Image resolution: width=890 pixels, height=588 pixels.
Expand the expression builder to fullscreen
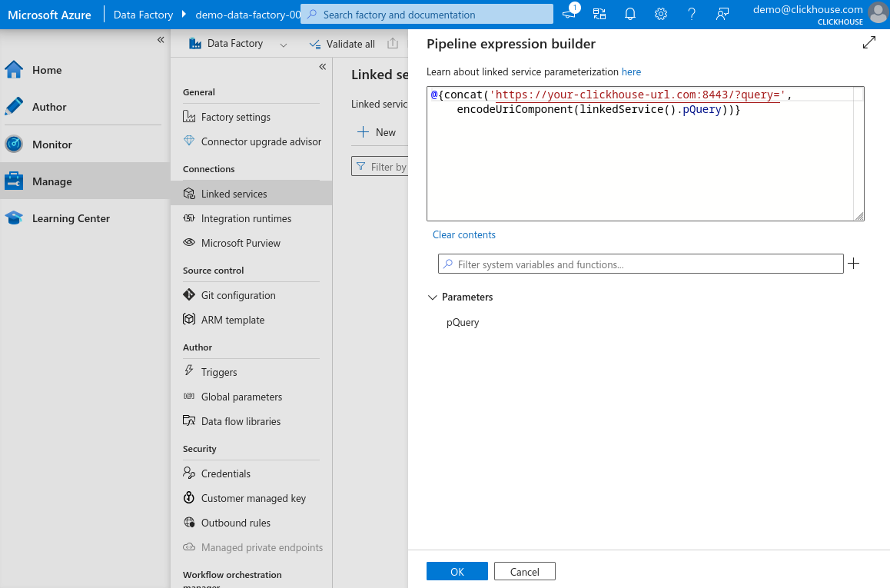click(868, 43)
